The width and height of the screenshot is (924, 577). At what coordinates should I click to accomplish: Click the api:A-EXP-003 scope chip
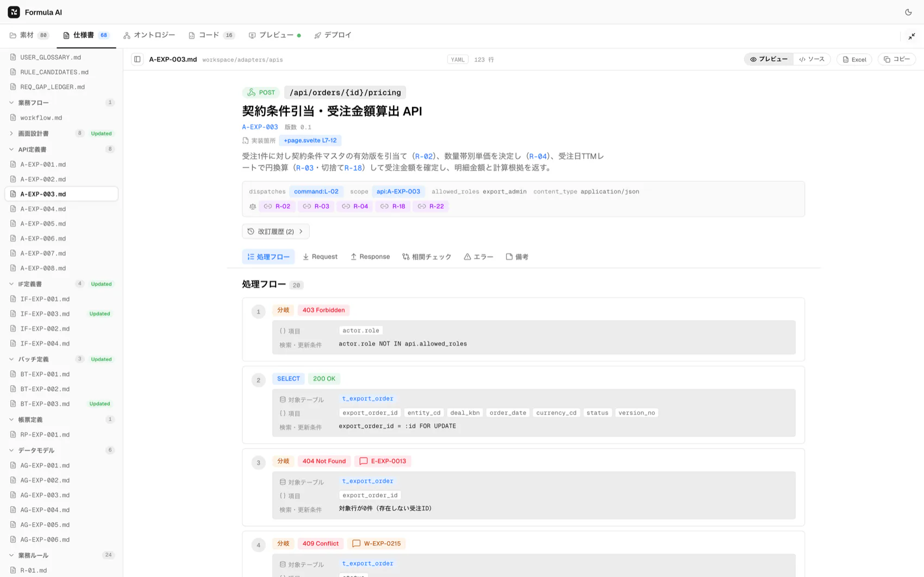tap(398, 192)
